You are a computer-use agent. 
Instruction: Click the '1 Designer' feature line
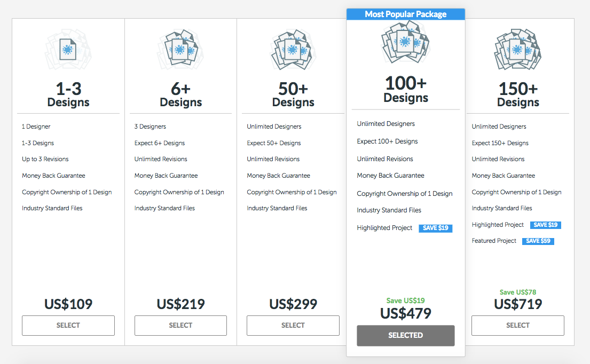[x=36, y=126]
